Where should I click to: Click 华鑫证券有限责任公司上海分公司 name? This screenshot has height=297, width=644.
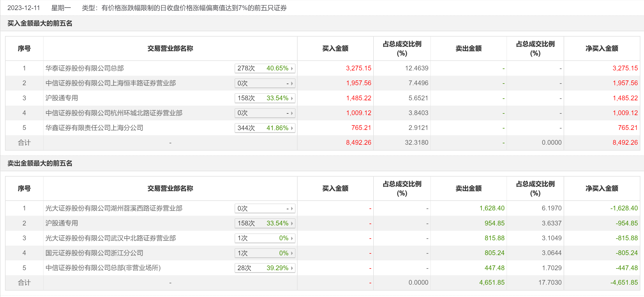94,128
